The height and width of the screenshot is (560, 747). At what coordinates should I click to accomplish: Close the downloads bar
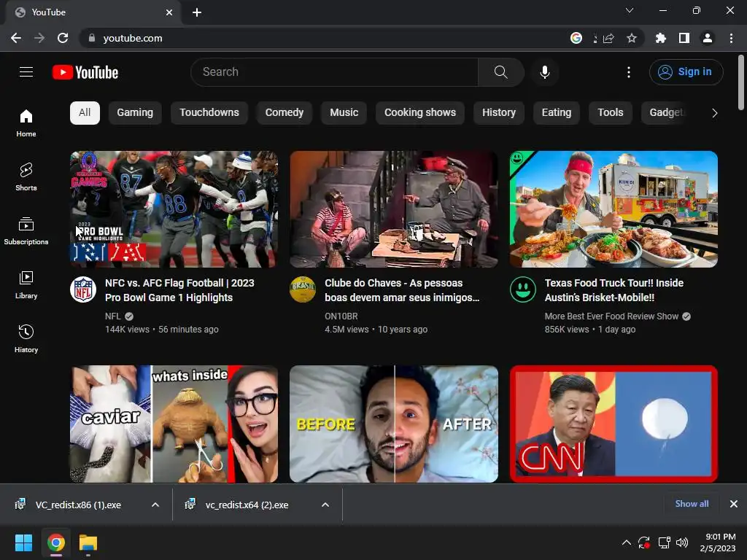pyautogui.click(x=734, y=504)
